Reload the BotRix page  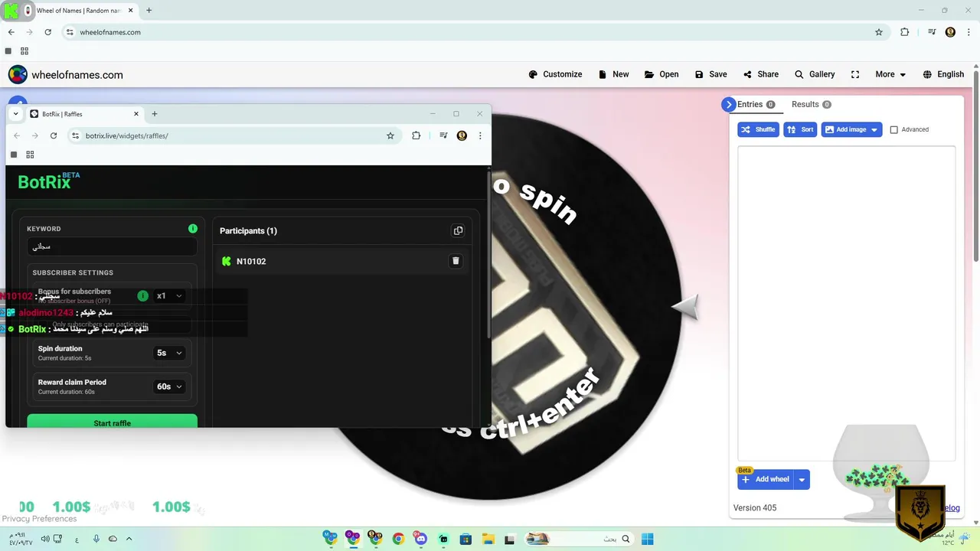tap(54, 135)
